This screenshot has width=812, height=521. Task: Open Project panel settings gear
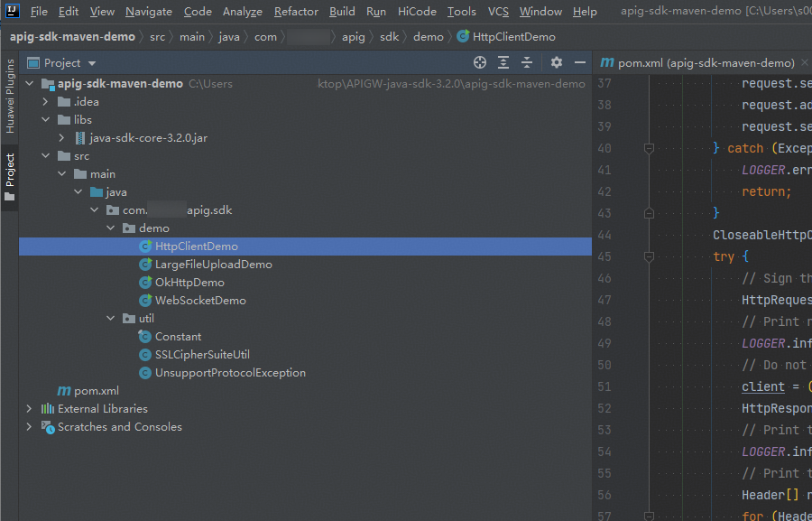point(556,62)
